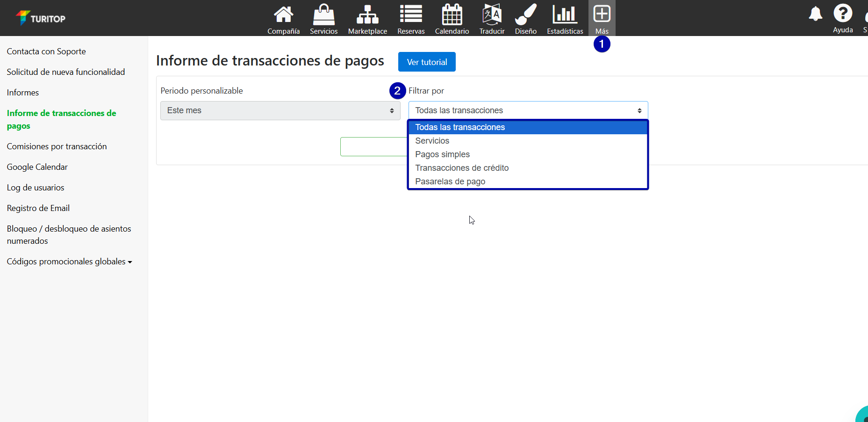
Task: Open the notifications bell
Action: tap(815, 14)
